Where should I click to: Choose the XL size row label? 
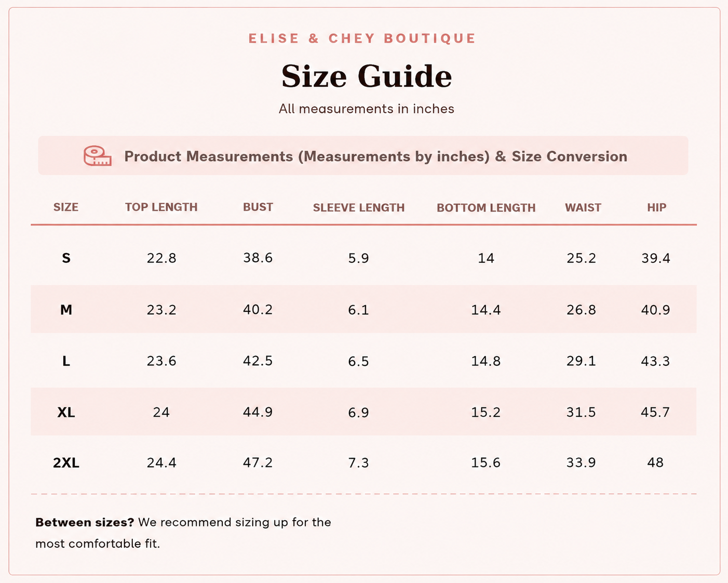pos(66,412)
